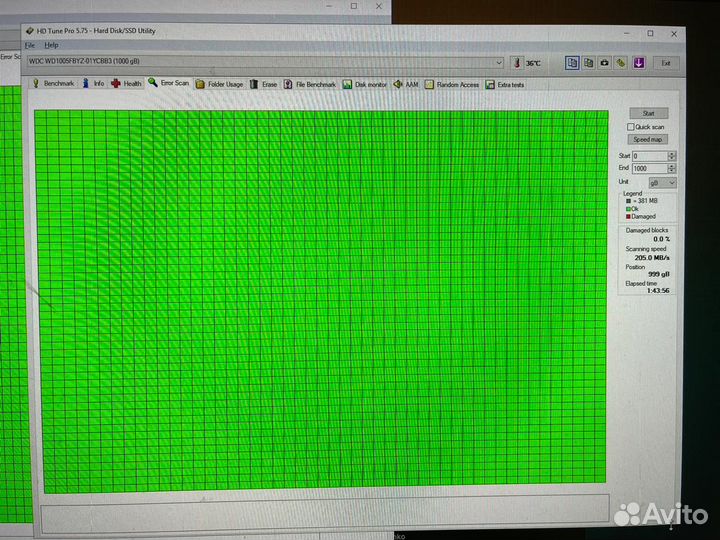The image size is (720, 540).
Task: Click the End value spinner arrows
Action: tap(672, 169)
